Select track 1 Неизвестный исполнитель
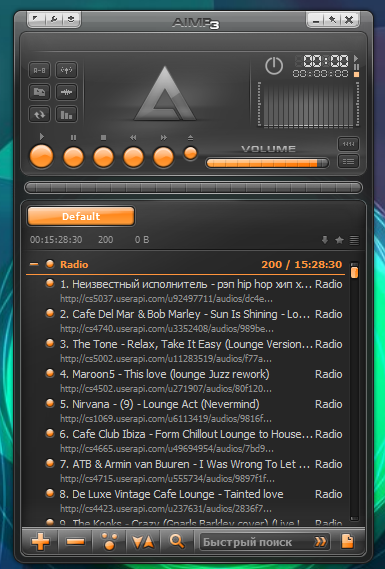 (186, 291)
